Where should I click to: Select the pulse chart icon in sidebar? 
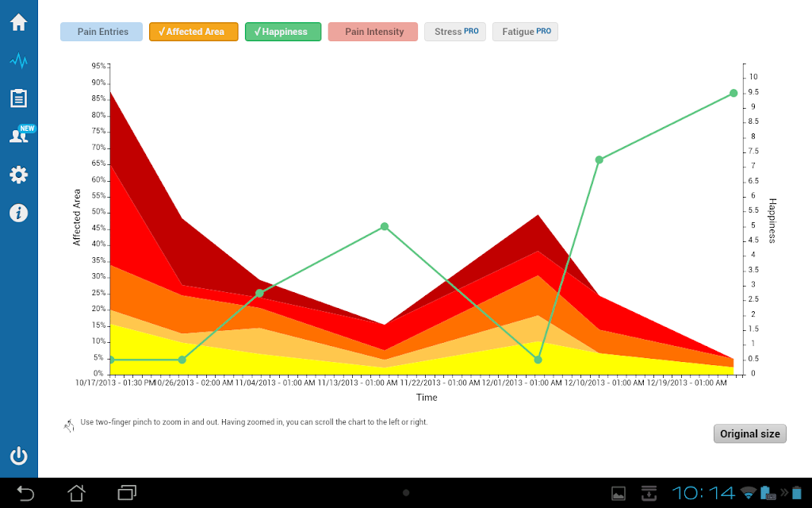pos(19,60)
